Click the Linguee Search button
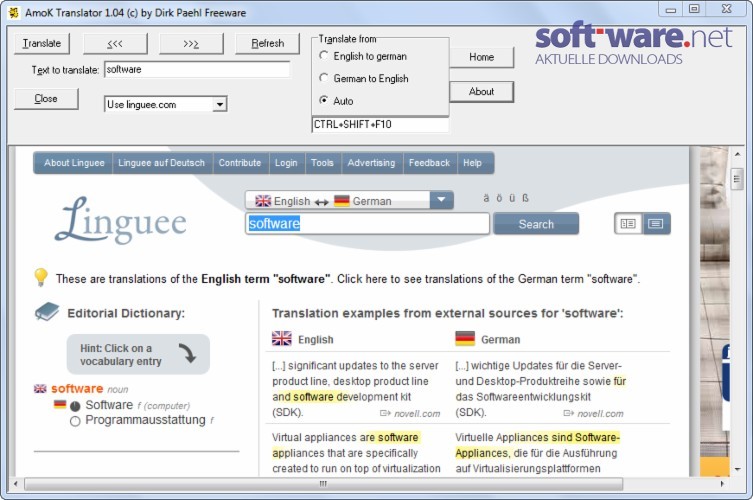The image size is (753, 500). coord(536,224)
